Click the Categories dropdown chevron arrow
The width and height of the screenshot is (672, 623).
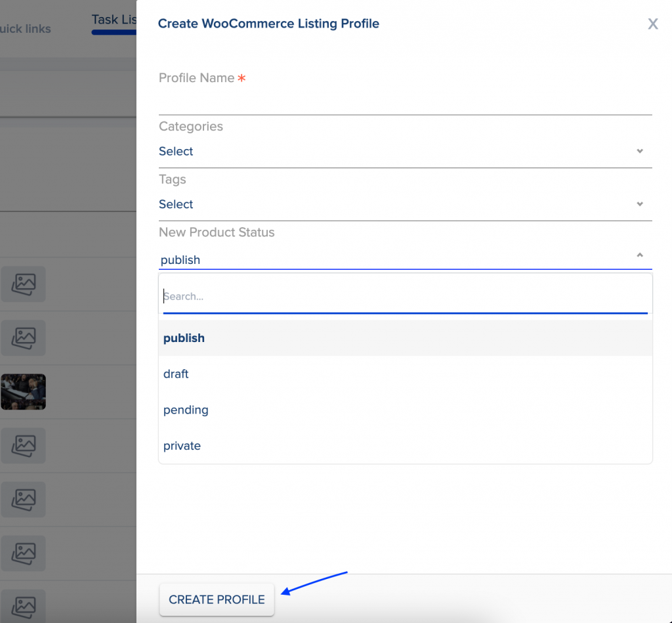pos(639,151)
